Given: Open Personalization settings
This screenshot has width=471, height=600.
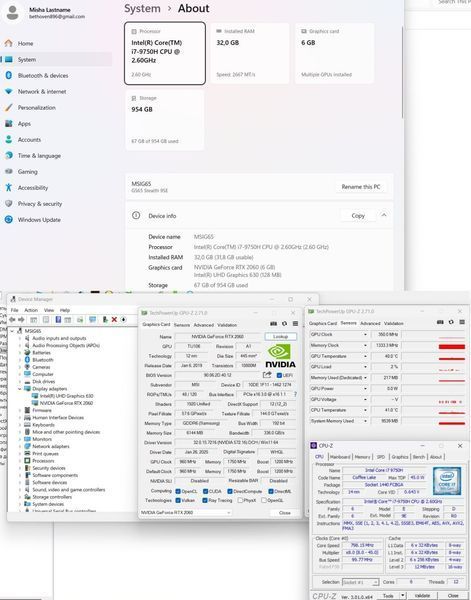Looking at the screenshot, I should click(36, 108).
